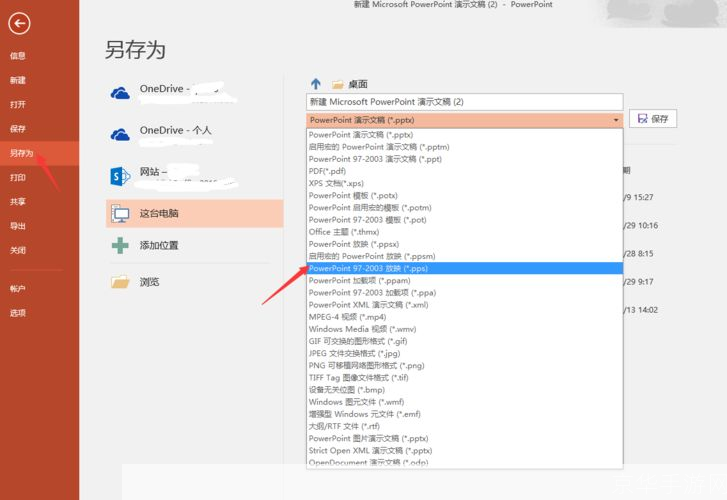Select Office 主题 (*.thmx)
The height and width of the screenshot is (500, 727).
coord(465,232)
